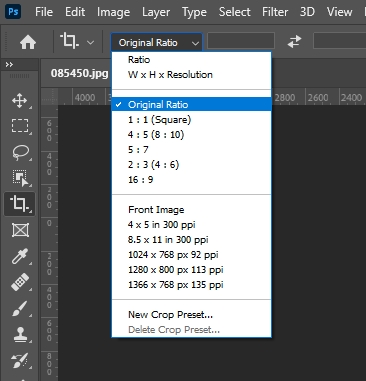366x381 pixels.
Task: Open the Image menu
Action: click(x=113, y=12)
